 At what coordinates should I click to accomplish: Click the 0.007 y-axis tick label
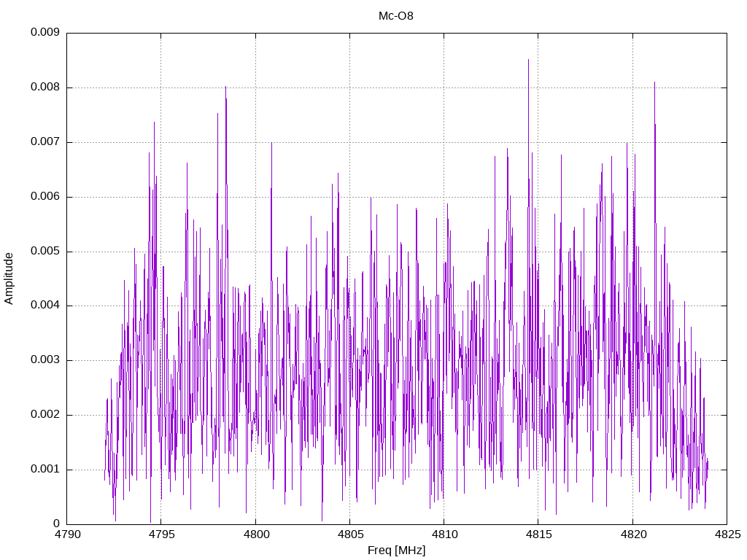(x=45, y=142)
